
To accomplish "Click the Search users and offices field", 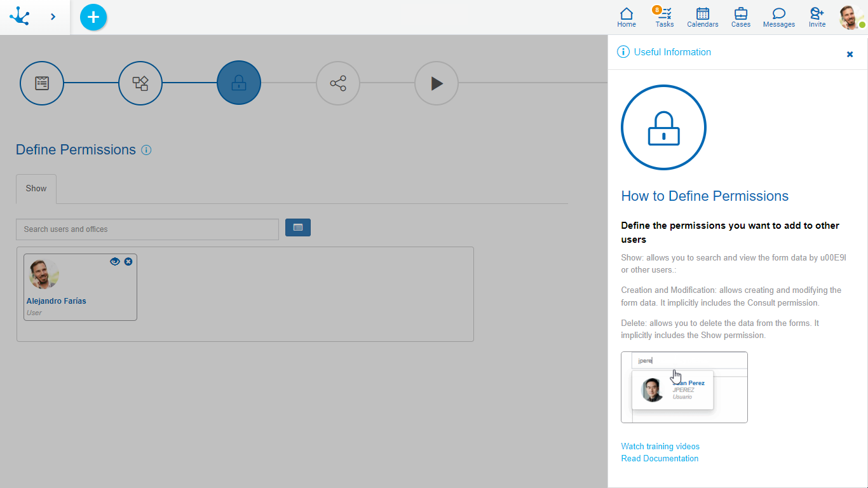I will pyautogui.click(x=147, y=229).
